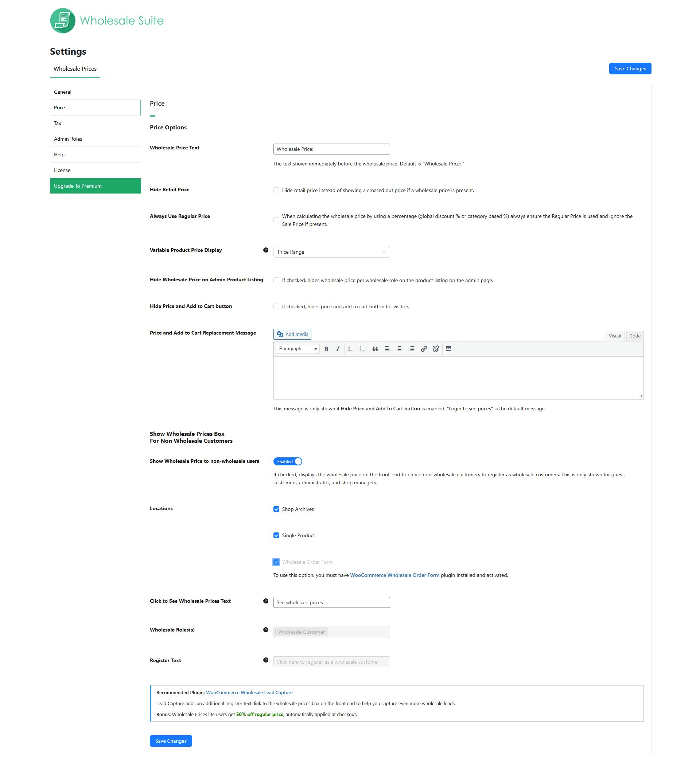Toggle italic formatting in editor toolbar
The height and width of the screenshot is (758, 700).
coord(338,349)
